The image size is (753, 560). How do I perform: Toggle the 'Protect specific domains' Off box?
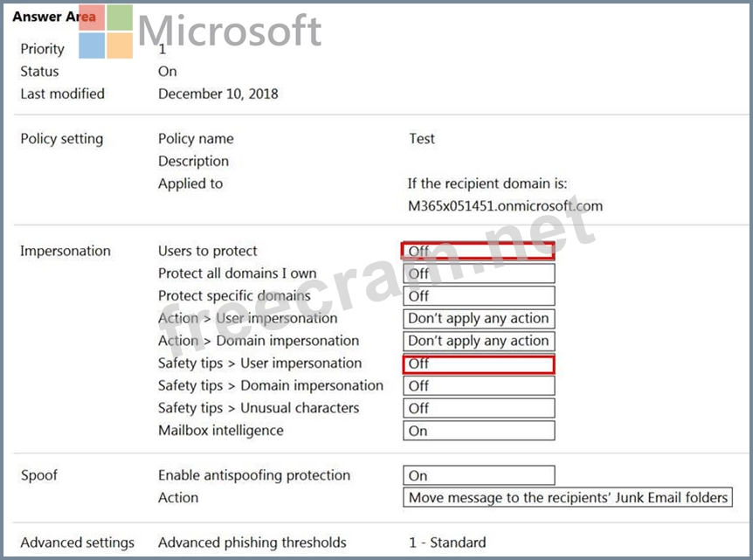(x=478, y=296)
